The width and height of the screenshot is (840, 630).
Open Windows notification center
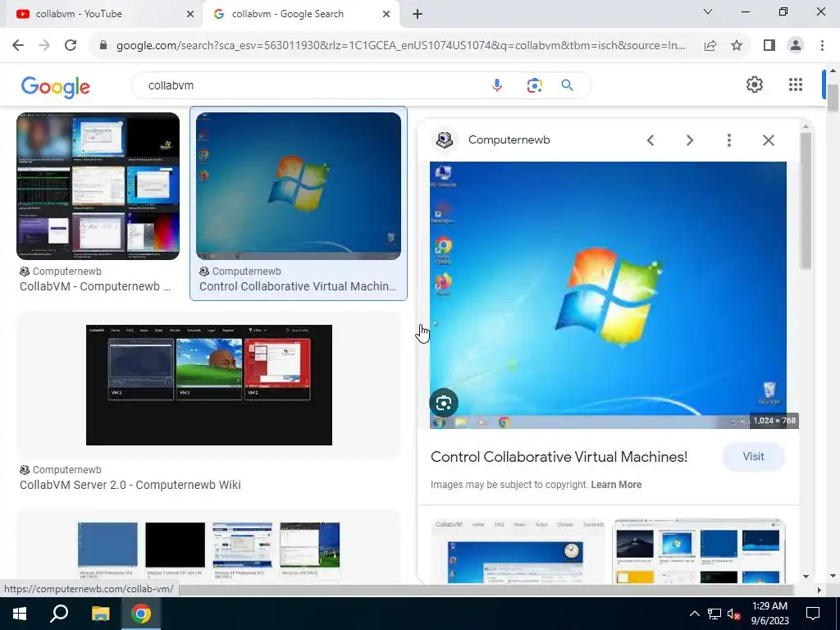[813, 614]
